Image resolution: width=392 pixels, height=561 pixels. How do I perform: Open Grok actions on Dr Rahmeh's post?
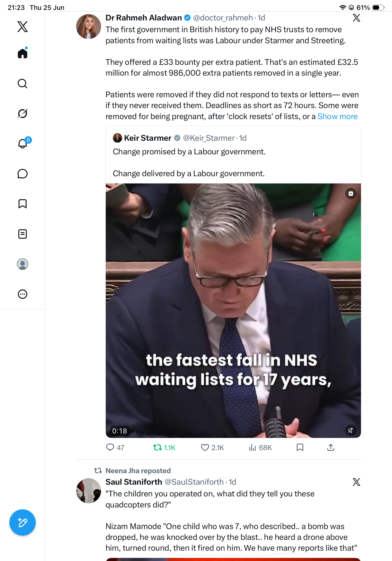(x=356, y=18)
